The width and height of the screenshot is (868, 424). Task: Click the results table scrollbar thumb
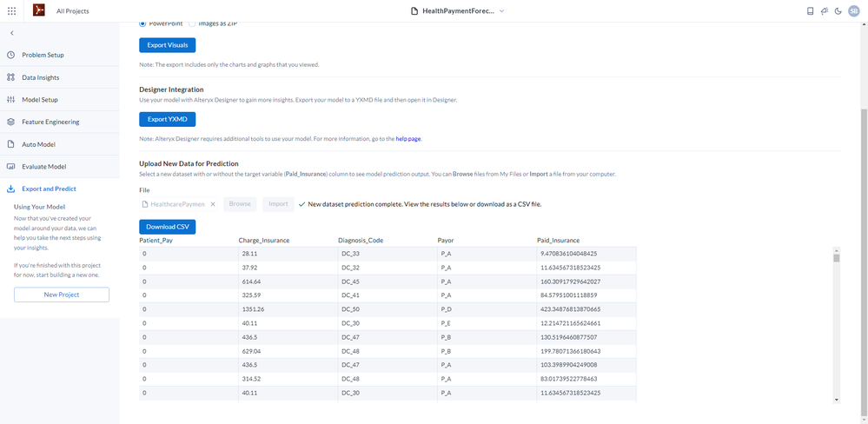click(x=837, y=258)
